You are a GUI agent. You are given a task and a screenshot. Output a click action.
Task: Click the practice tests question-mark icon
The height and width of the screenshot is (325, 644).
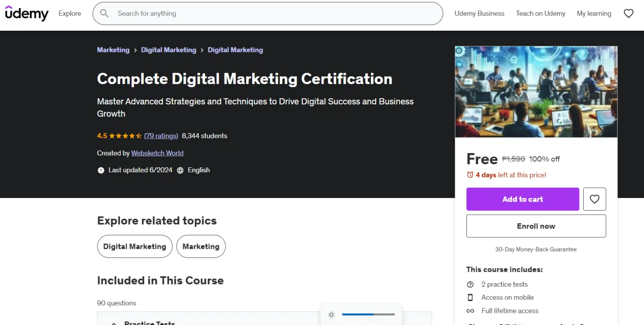(470, 284)
